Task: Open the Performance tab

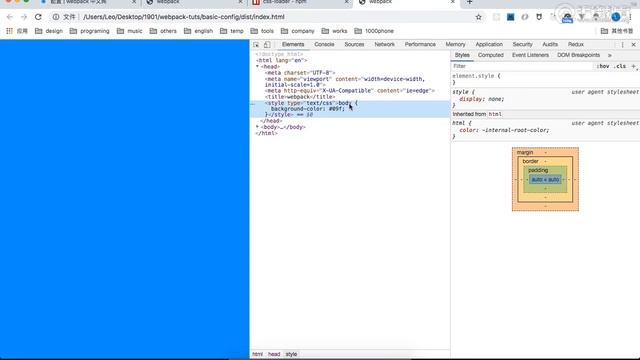Action: (x=420, y=44)
